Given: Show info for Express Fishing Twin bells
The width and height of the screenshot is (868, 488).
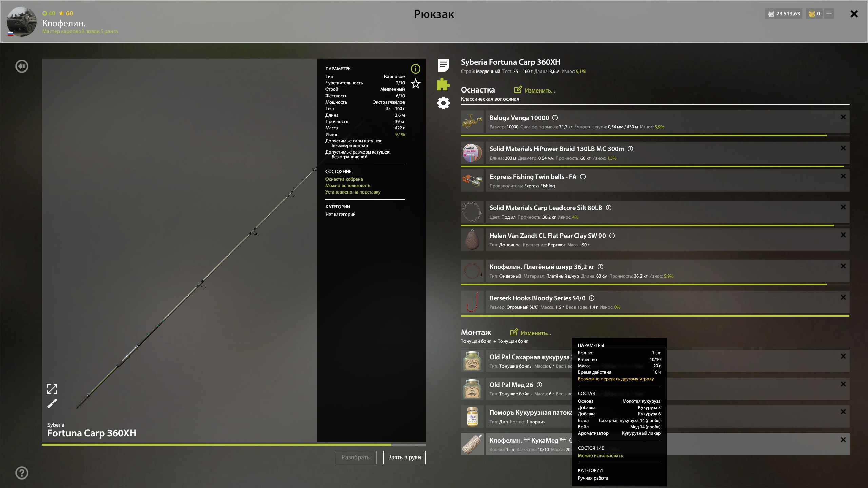Looking at the screenshot, I should (583, 177).
